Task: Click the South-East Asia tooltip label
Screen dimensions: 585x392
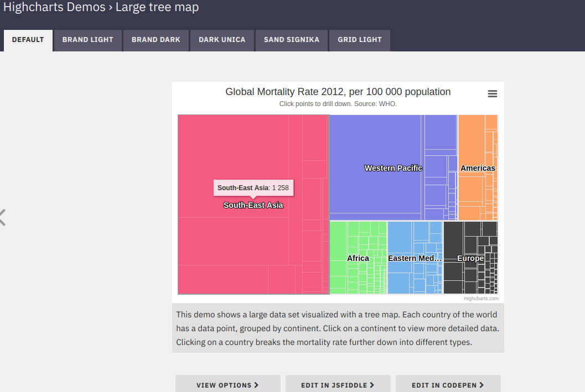Action: (253, 187)
